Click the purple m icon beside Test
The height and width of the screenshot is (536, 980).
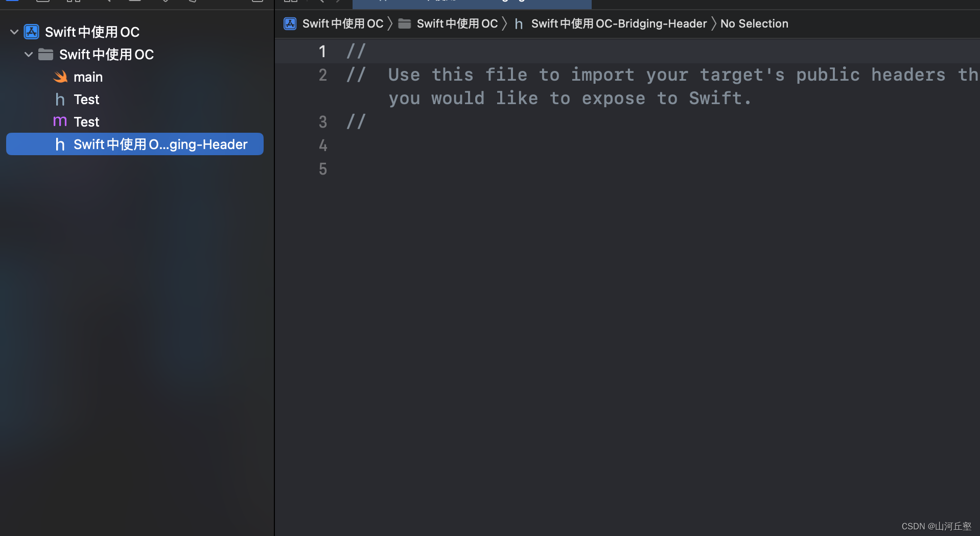60,121
